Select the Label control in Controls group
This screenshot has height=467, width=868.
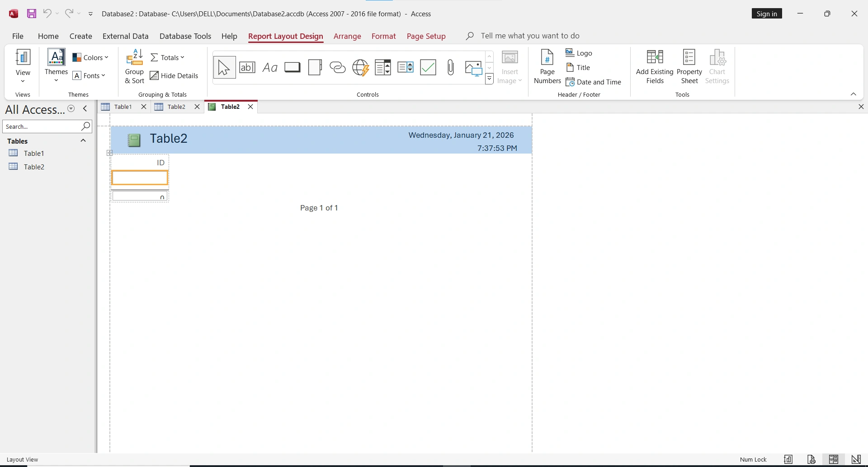tap(270, 67)
